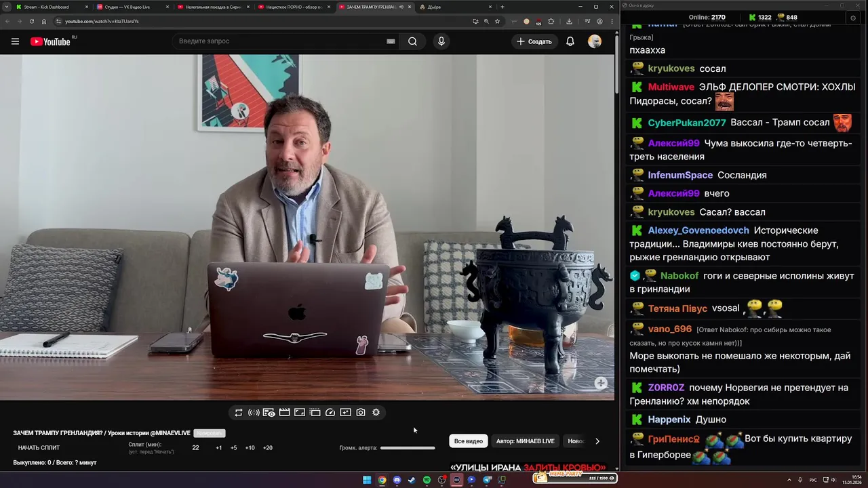The image size is (868, 488).
Task: Select the Все видео filter chip
Action: tap(469, 441)
